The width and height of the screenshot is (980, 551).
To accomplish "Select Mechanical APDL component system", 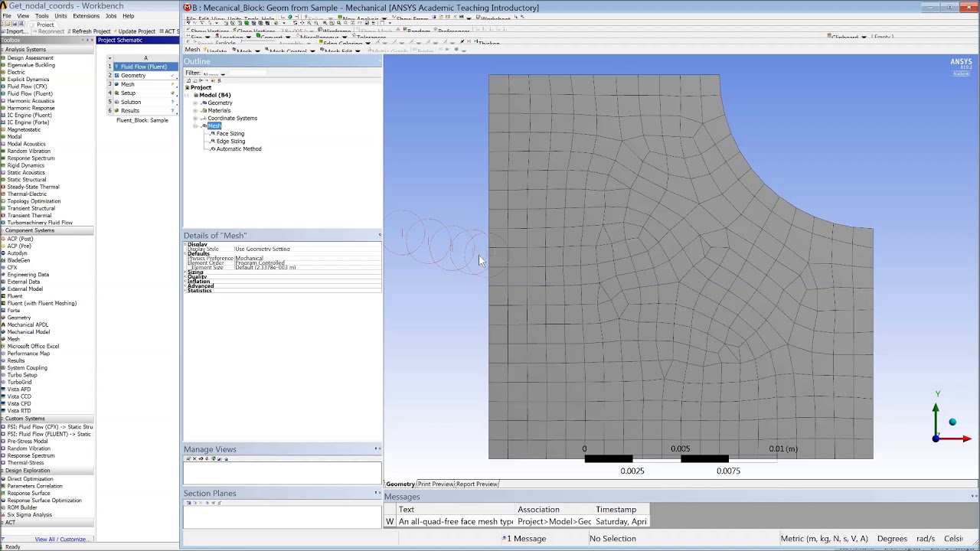I will tap(28, 324).
